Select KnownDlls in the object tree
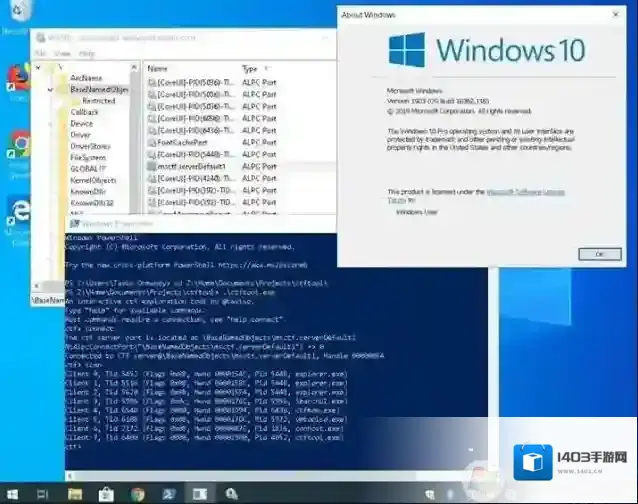Screen dimensions: 638x504 pyautogui.click(x=88, y=192)
